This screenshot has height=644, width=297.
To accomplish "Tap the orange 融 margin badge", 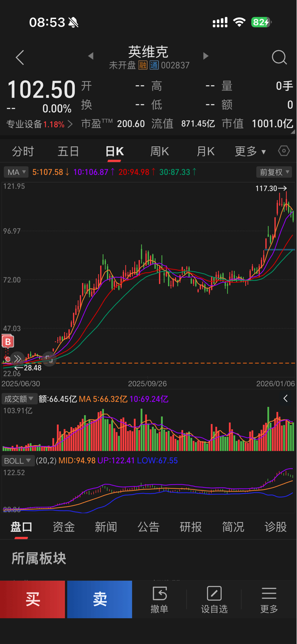I will [143, 65].
